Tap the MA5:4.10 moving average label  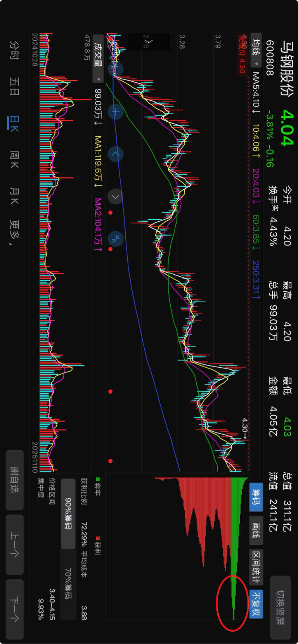[x=256, y=92]
